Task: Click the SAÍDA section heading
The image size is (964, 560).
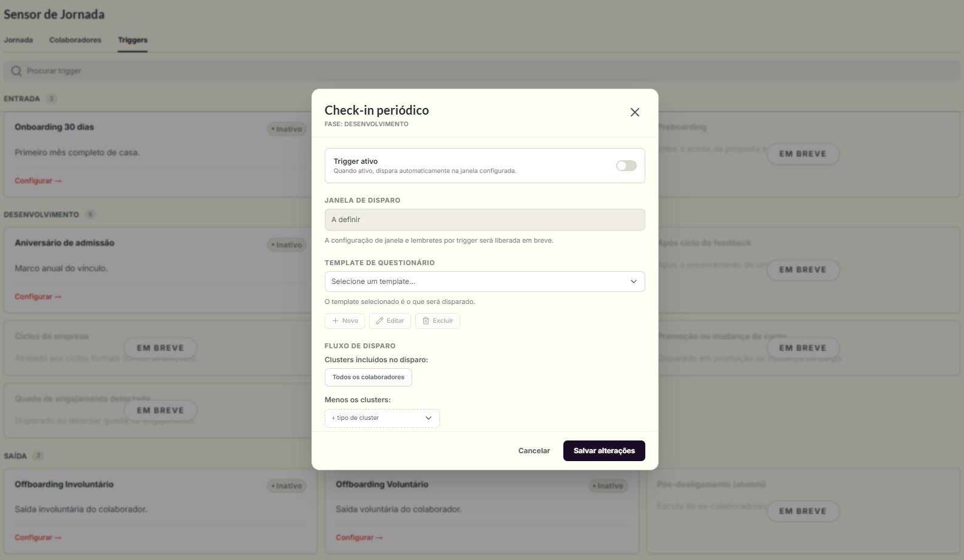Action: click(15, 456)
